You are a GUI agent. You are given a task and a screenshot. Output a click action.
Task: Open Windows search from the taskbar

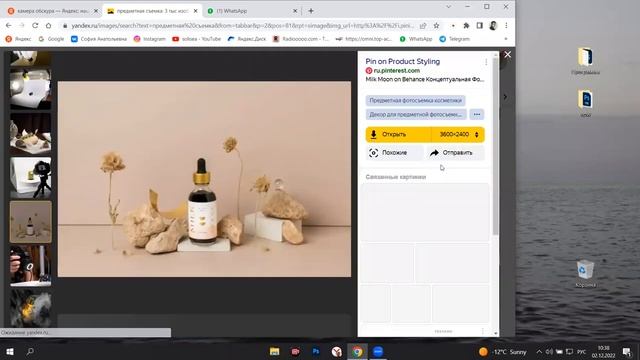[30, 351]
